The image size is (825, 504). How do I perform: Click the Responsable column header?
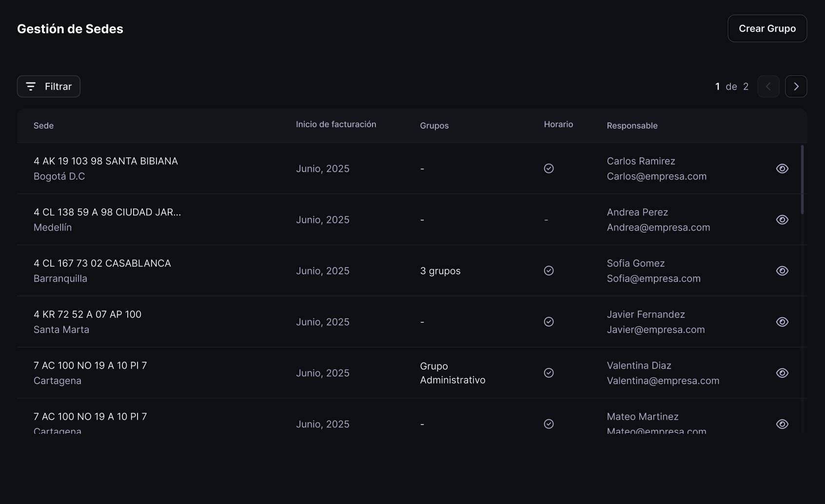point(632,126)
